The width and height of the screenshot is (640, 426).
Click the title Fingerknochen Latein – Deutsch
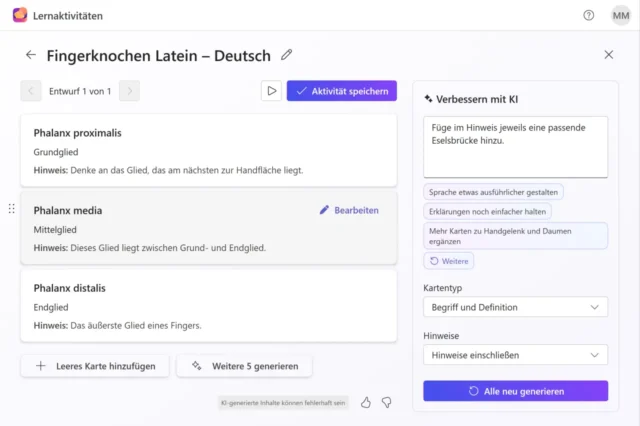[x=158, y=55]
